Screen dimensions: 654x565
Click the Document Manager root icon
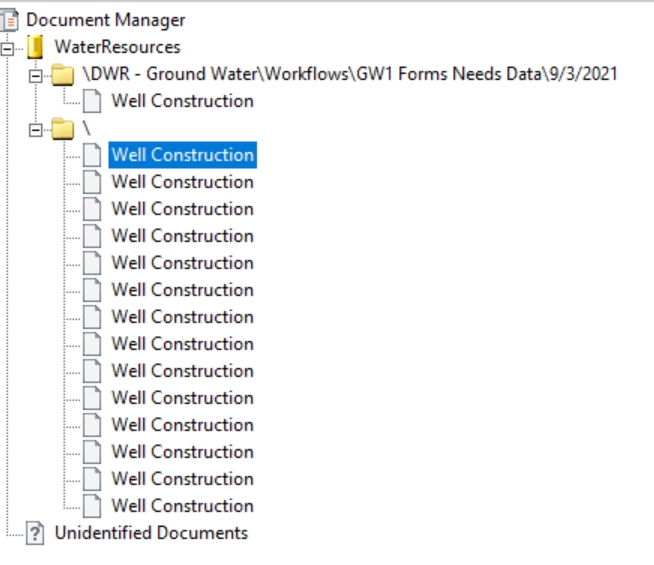[10, 20]
